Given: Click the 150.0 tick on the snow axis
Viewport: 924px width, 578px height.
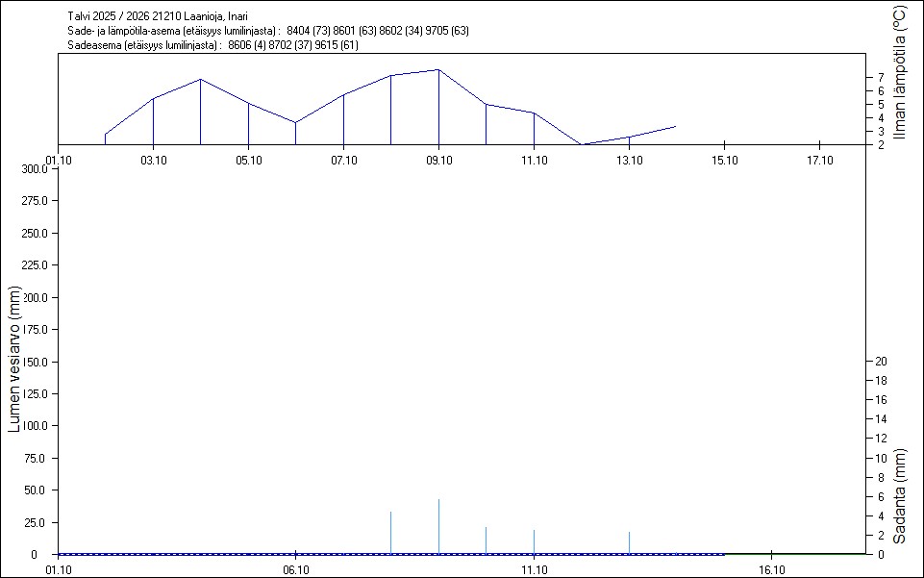Looking at the screenshot, I should (x=35, y=362).
